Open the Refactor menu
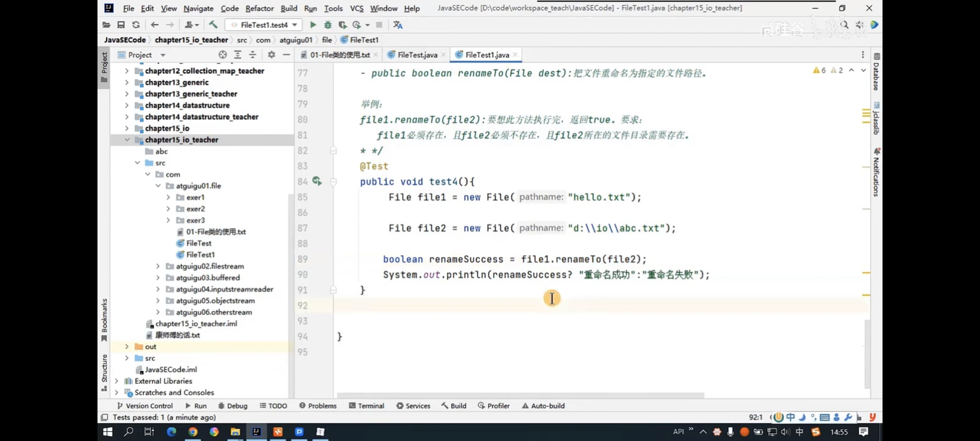The image size is (980, 441). tap(259, 8)
